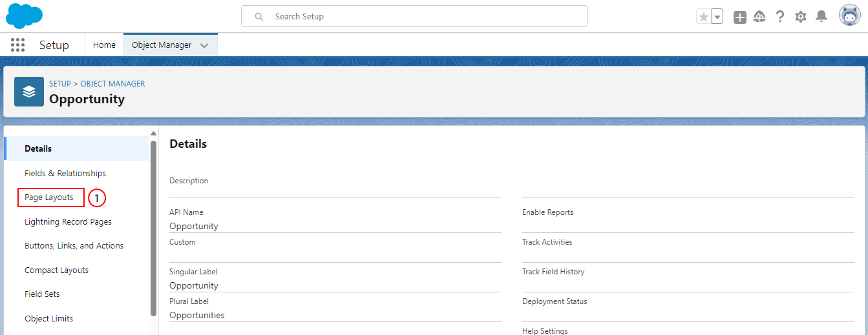The height and width of the screenshot is (335, 868).
Task: Click the sidebar vertical scrollbar thumb
Action: (x=153, y=228)
